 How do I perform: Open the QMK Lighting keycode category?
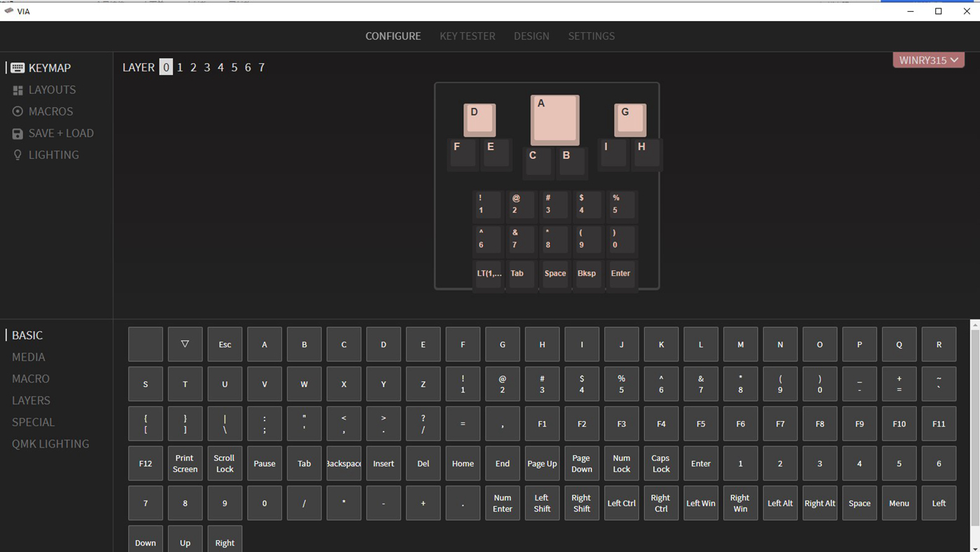click(x=50, y=444)
